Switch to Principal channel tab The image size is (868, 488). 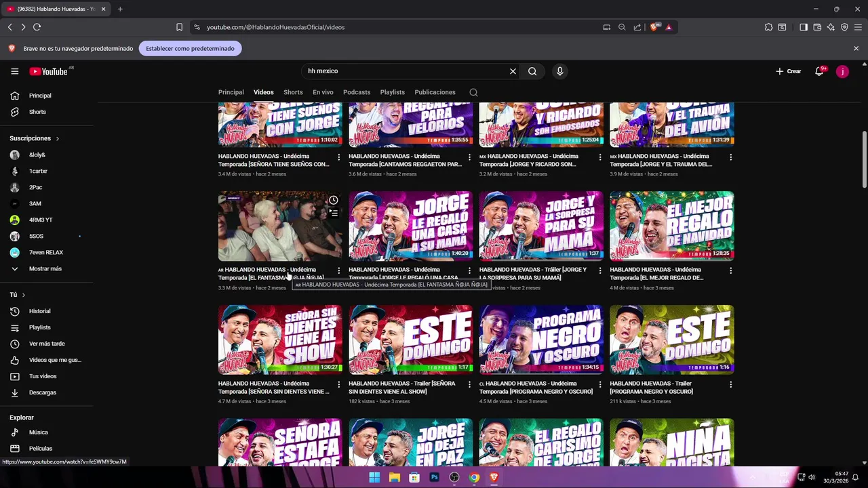tap(231, 92)
